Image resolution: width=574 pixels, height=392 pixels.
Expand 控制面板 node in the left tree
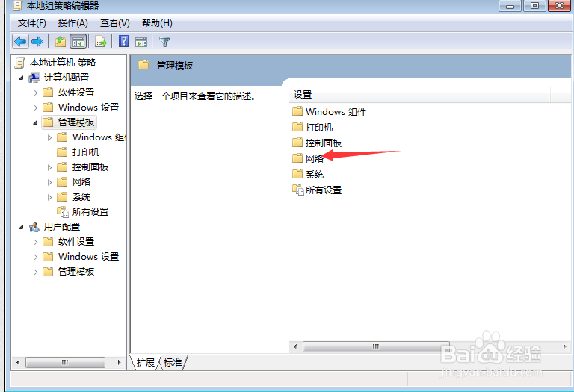[50, 167]
